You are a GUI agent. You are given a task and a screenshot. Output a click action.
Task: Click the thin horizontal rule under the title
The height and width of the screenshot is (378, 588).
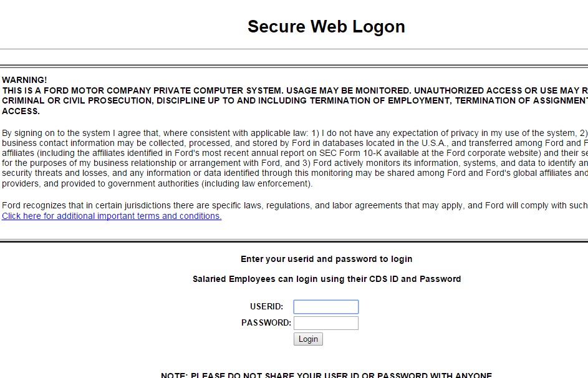(294, 49)
